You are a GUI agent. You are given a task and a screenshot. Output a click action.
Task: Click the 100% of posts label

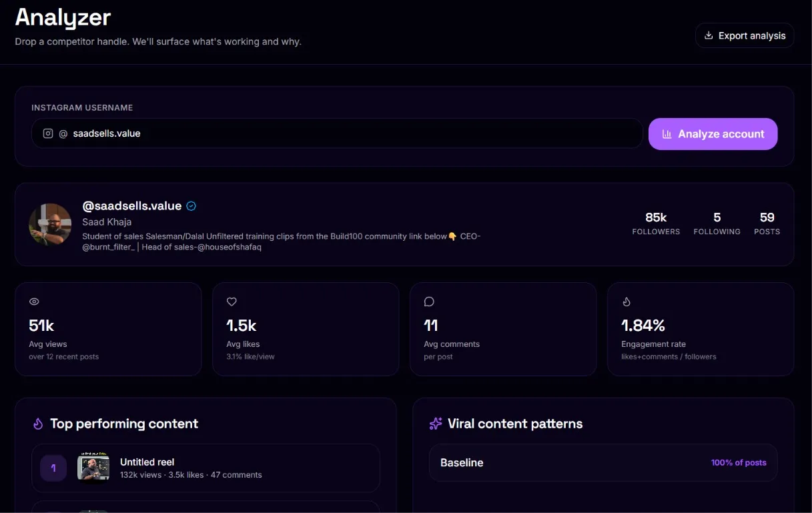coord(739,462)
